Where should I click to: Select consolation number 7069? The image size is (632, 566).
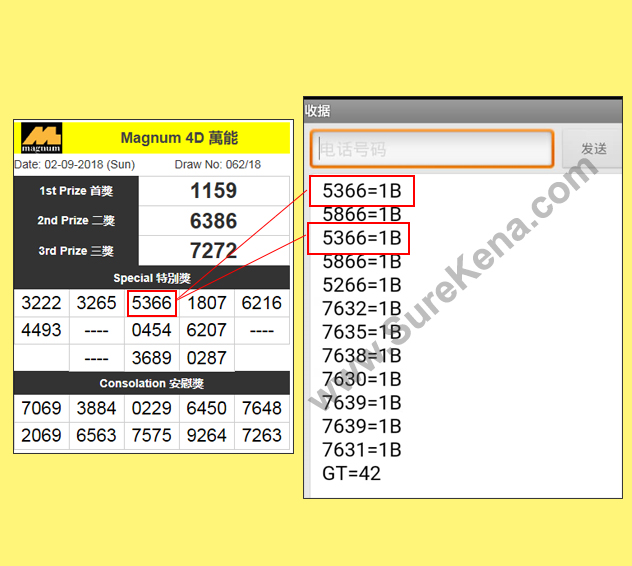pos(41,408)
